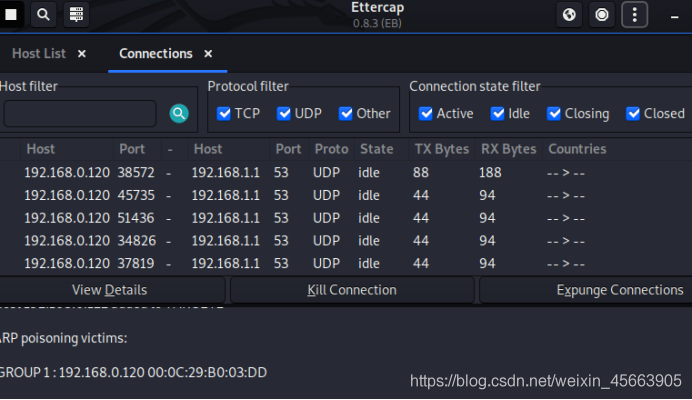This screenshot has height=400, width=692.
Task: Click the magnifier scan for hosts icon
Action: [x=43, y=15]
